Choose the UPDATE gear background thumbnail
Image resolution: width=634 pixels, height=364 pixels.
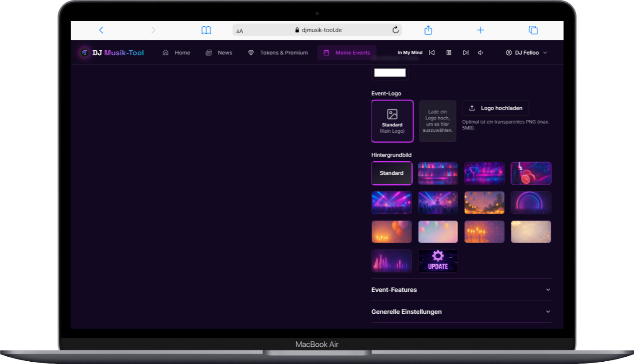(438, 261)
